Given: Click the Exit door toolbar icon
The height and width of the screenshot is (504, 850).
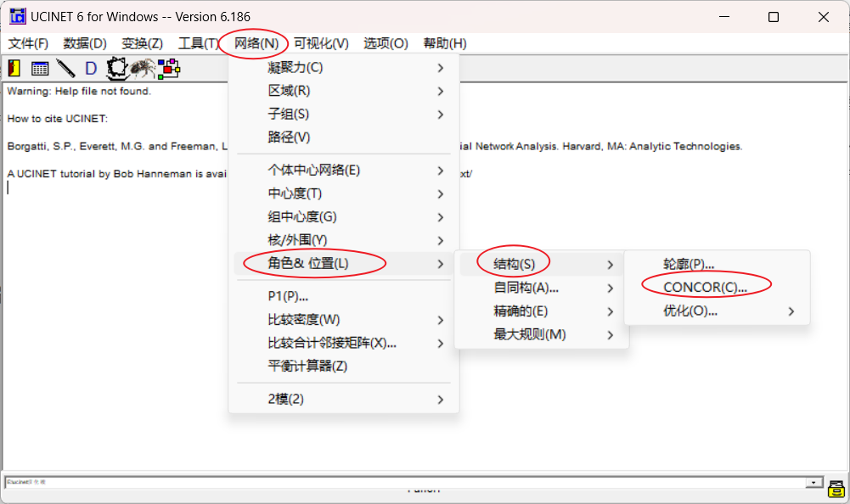Looking at the screenshot, I should click(x=14, y=68).
